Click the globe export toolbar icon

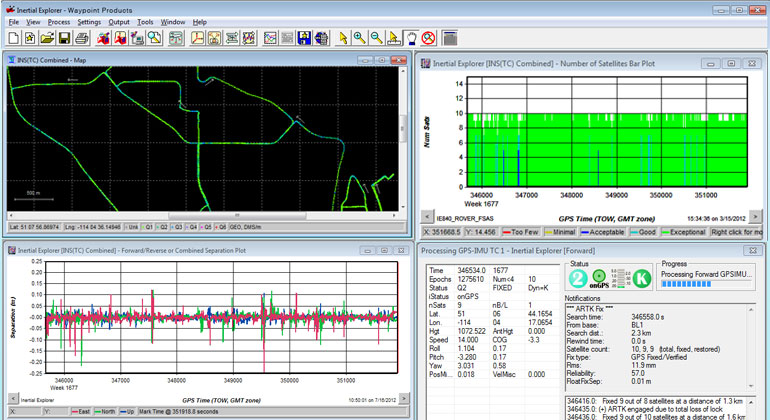tap(322, 38)
